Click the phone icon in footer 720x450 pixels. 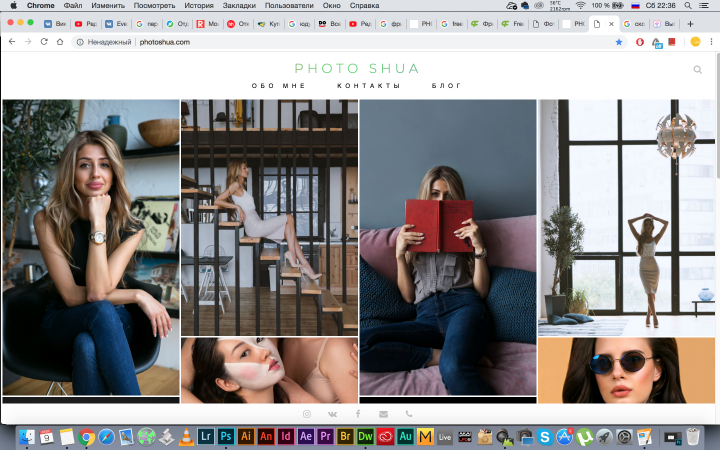tap(409, 414)
